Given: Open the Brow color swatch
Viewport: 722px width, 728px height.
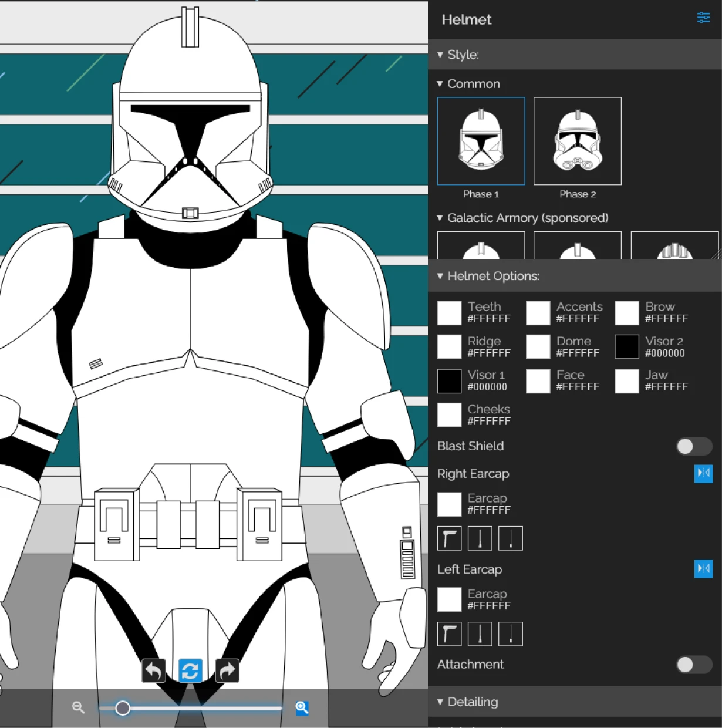Looking at the screenshot, I should pyautogui.click(x=627, y=313).
